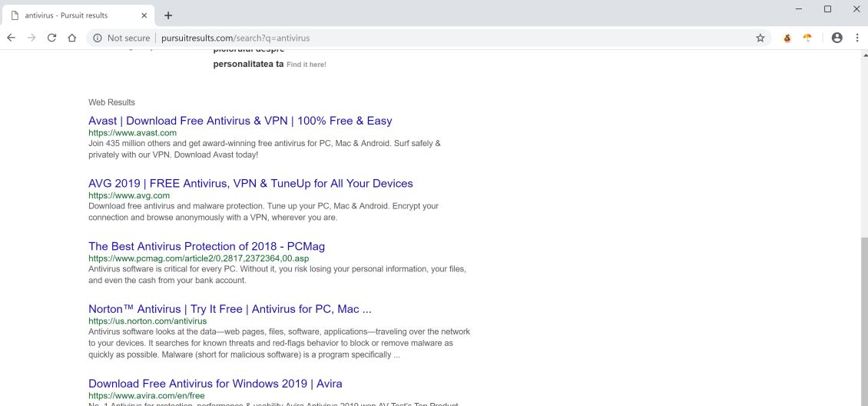This screenshot has height=406, width=868.
Task: Click AVG description starting Download free antivirus
Action: (x=263, y=211)
